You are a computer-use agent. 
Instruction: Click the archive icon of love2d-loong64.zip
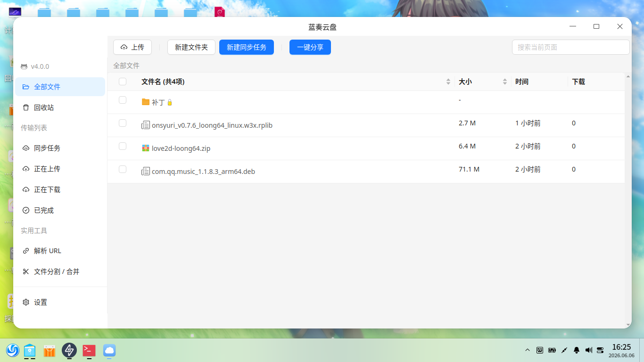click(146, 148)
